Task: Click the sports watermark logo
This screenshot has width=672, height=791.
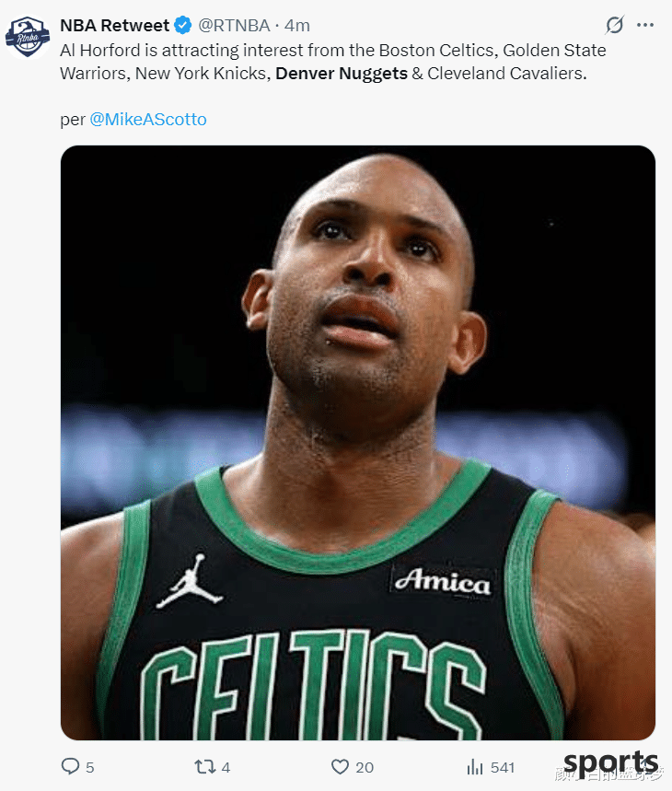Action: 610,763
